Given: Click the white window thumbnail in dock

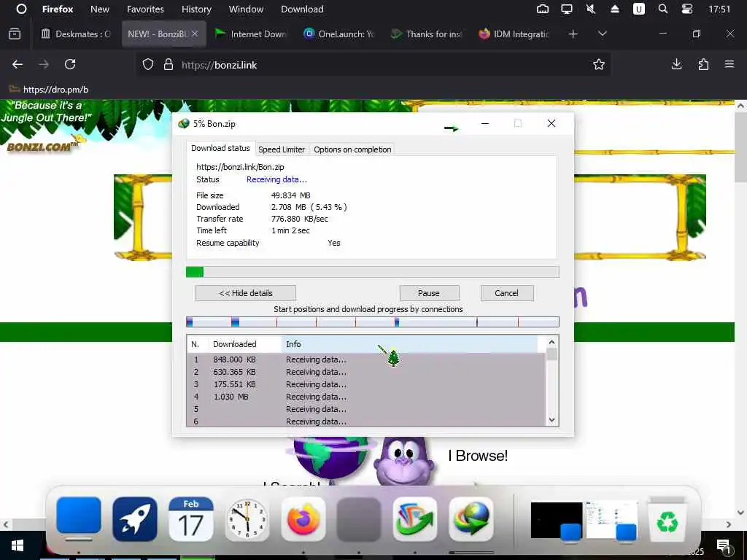Looking at the screenshot, I should pos(611,519).
